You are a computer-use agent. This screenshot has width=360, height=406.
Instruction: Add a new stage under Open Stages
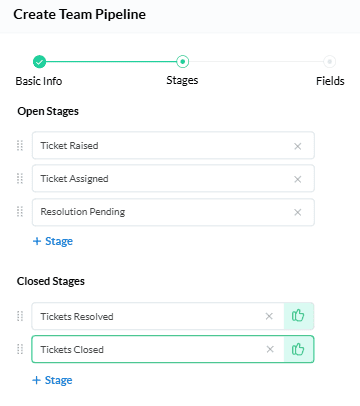(53, 241)
